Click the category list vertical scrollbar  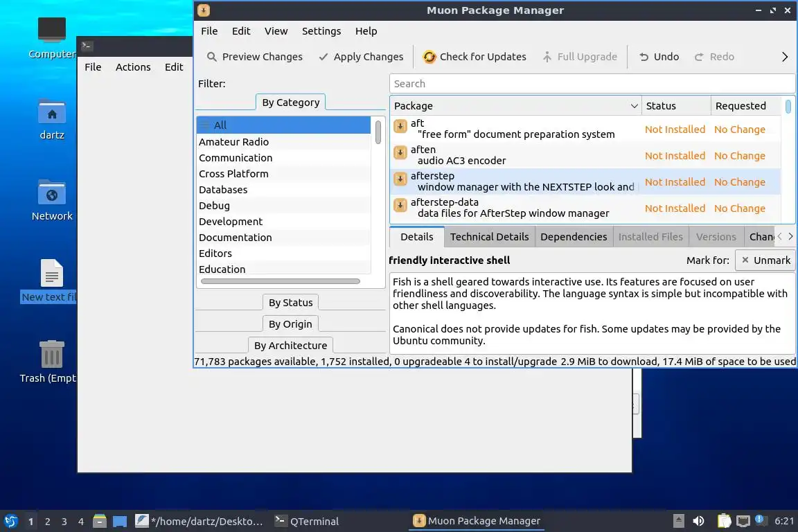(x=378, y=132)
